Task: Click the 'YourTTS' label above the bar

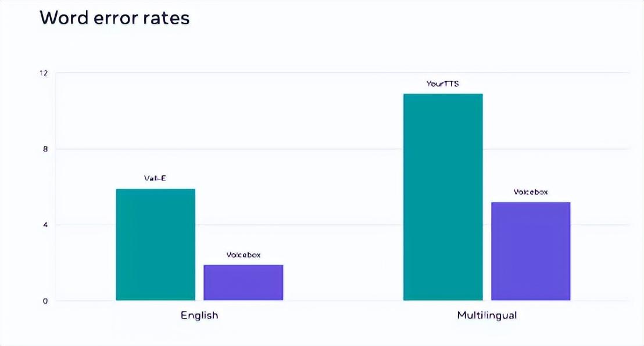Action: click(x=442, y=84)
